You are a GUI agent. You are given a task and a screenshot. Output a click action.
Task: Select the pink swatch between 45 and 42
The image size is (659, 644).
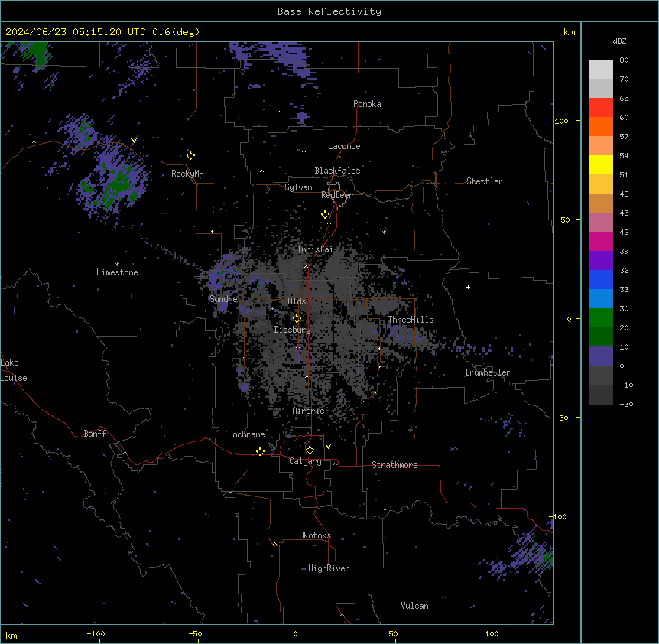(x=601, y=223)
